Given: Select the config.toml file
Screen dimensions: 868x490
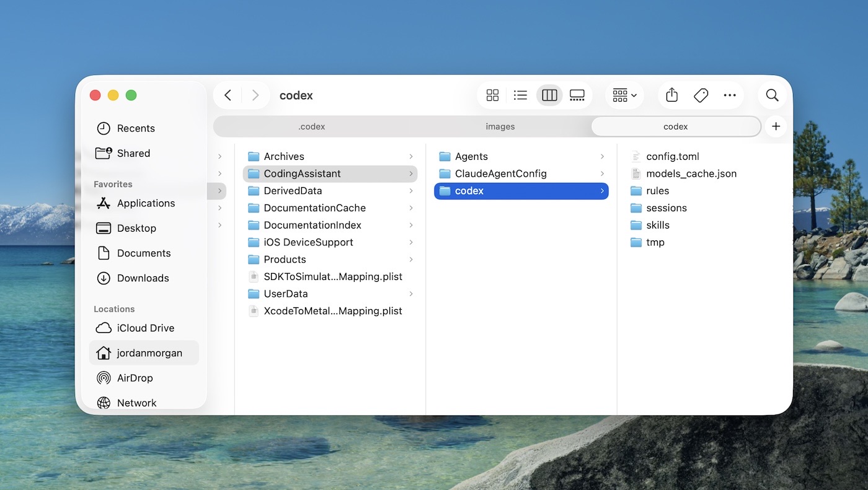Looking at the screenshot, I should coord(672,157).
